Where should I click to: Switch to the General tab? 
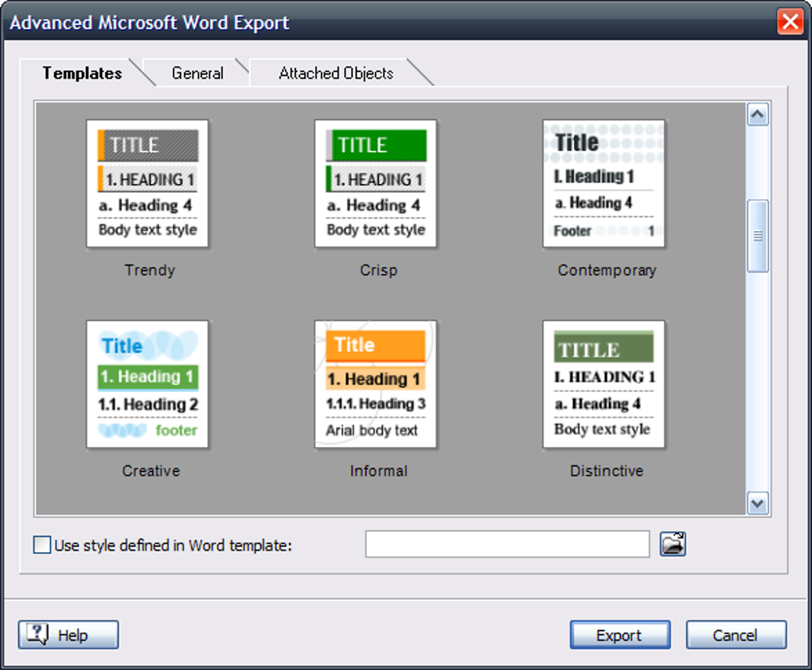click(197, 72)
